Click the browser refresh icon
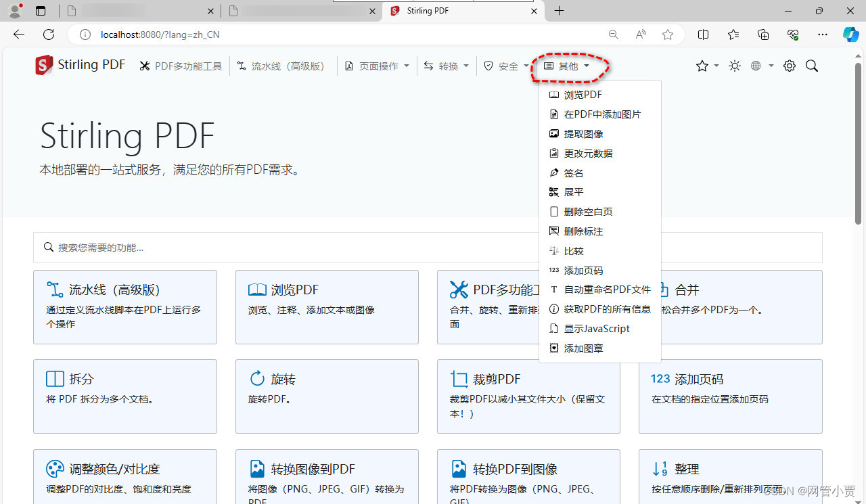The image size is (866, 504). [x=49, y=35]
